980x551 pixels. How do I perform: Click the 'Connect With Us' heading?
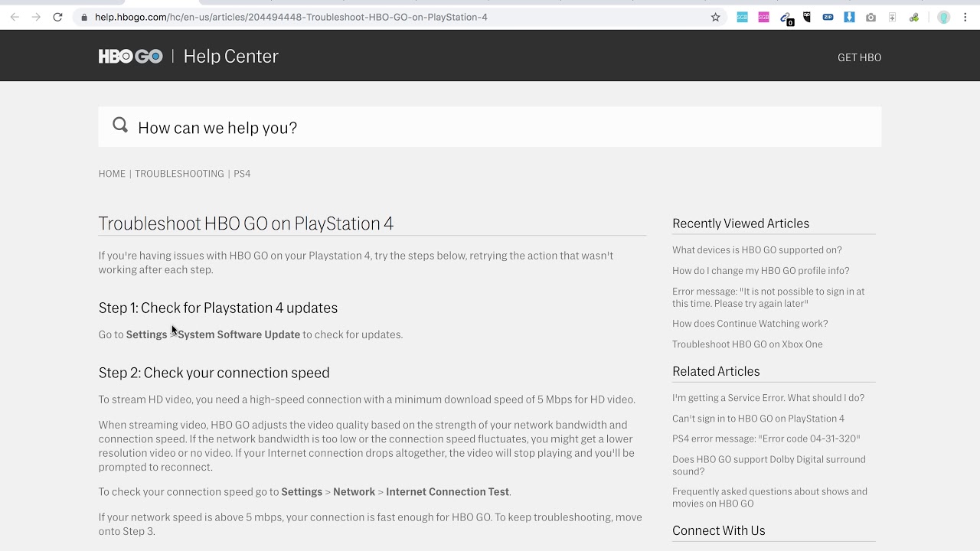718,530
